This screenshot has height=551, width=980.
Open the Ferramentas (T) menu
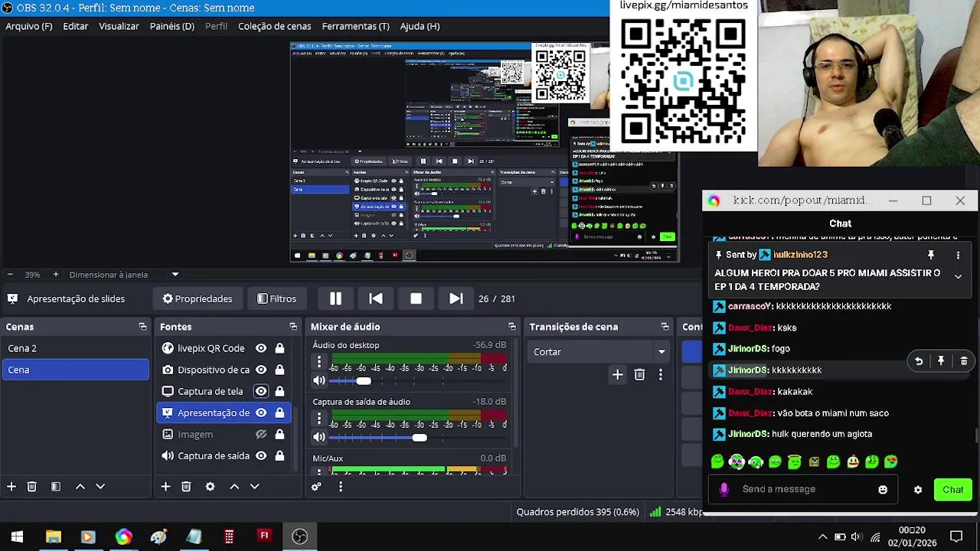(x=355, y=26)
